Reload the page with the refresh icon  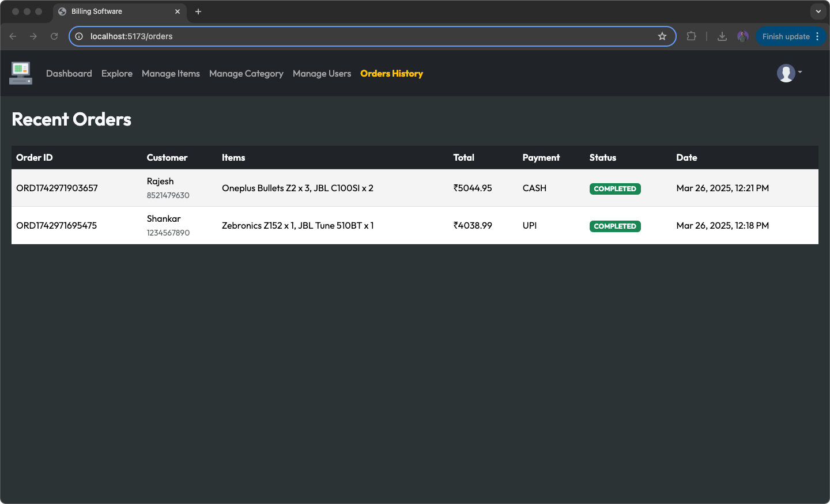(54, 36)
